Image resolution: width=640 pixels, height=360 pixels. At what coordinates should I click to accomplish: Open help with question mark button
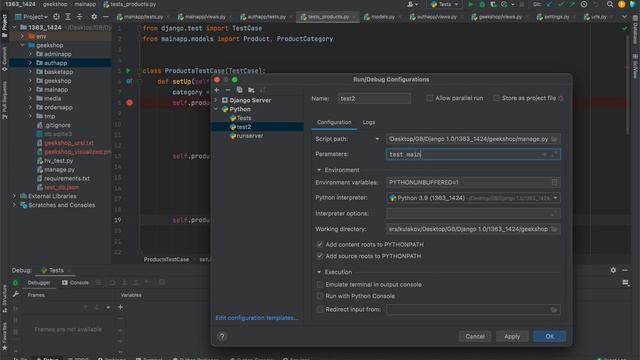coord(222,336)
